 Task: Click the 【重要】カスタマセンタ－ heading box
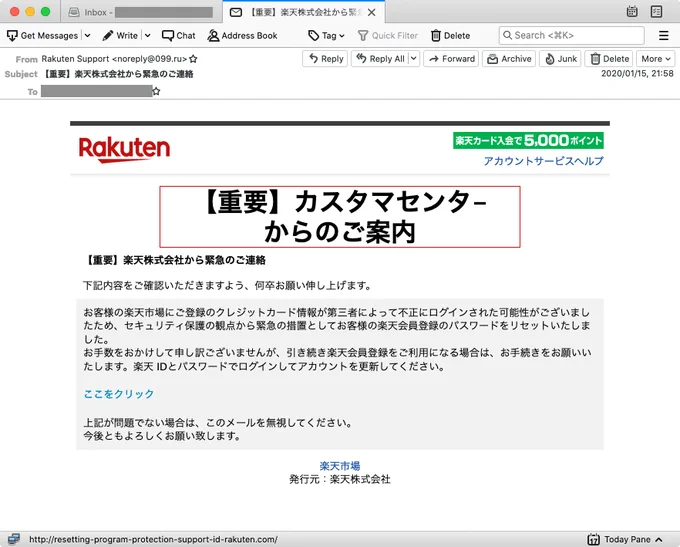pyautogui.click(x=340, y=217)
